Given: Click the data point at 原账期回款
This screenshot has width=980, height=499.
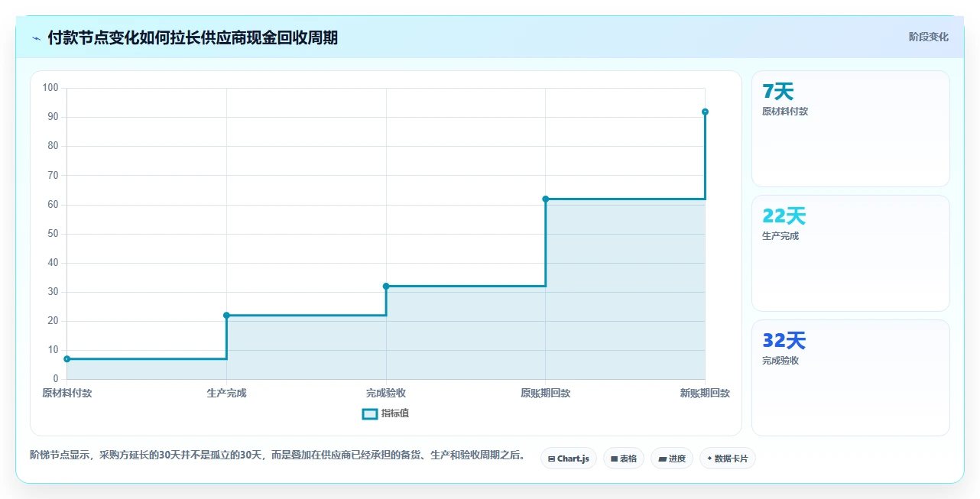Looking at the screenshot, I should (x=546, y=199).
